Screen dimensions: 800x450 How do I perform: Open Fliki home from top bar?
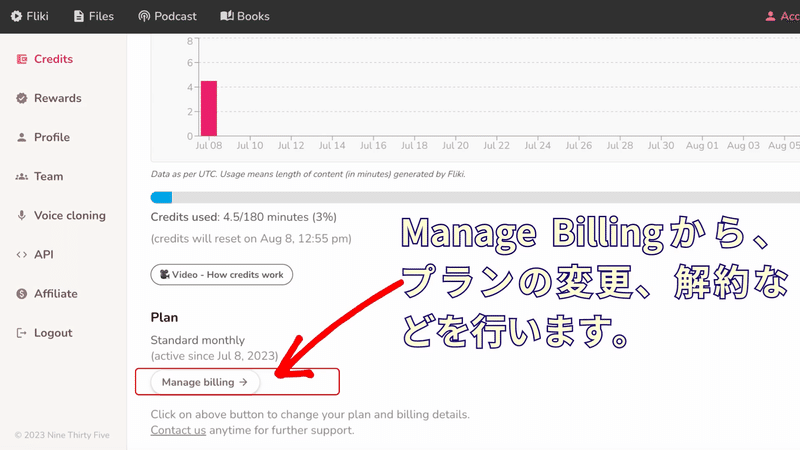30,16
